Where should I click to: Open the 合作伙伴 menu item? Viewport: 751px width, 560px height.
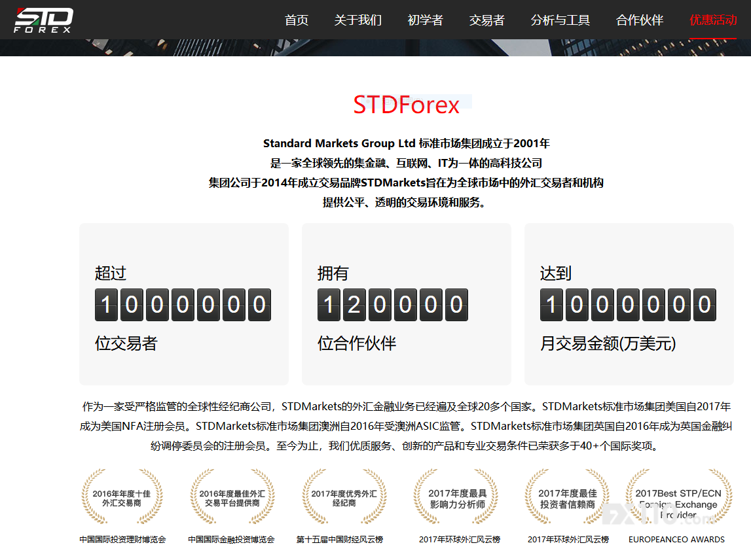pyautogui.click(x=640, y=20)
